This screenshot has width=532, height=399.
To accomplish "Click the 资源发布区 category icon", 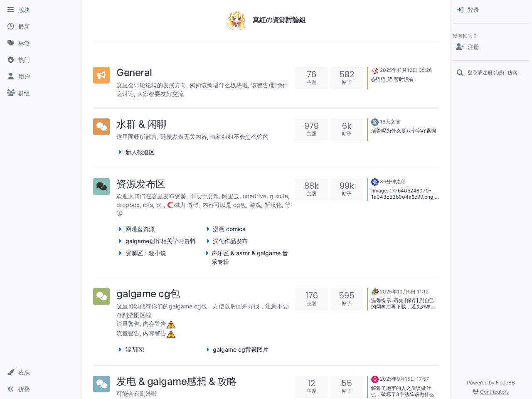I will pos(101,187).
